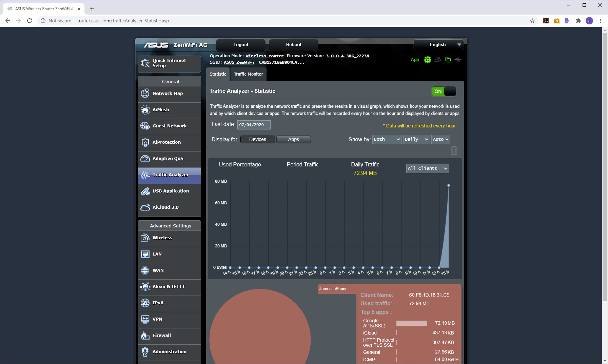Go back with the browser back arrow
This screenshot has width=608, height=364.
point(8,21)
